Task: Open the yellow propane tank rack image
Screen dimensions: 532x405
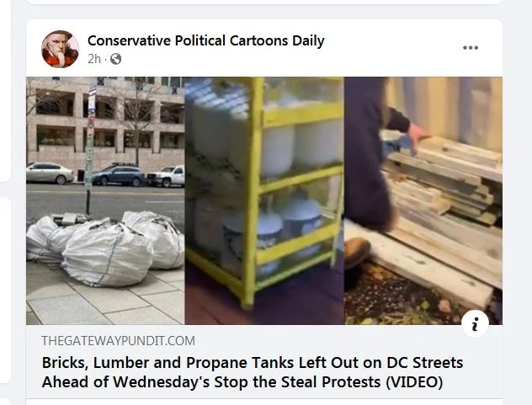Action: 264,200
